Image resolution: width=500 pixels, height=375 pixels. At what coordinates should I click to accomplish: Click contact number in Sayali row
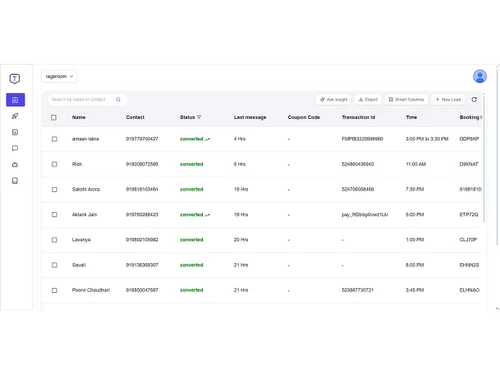coord(142,265)
